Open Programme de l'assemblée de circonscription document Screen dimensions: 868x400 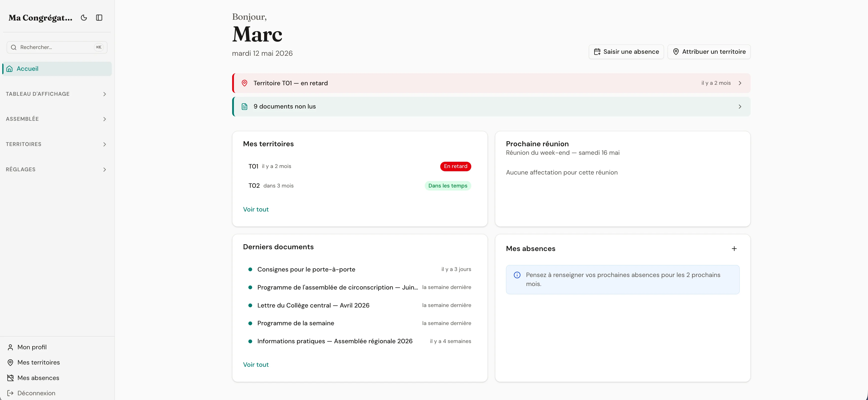click(360, 287)
